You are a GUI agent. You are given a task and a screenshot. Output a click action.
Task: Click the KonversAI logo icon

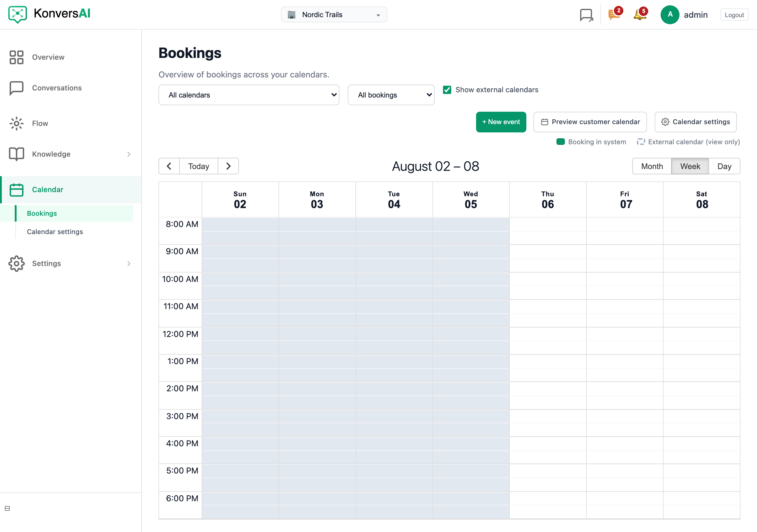(x=17, y=14)
